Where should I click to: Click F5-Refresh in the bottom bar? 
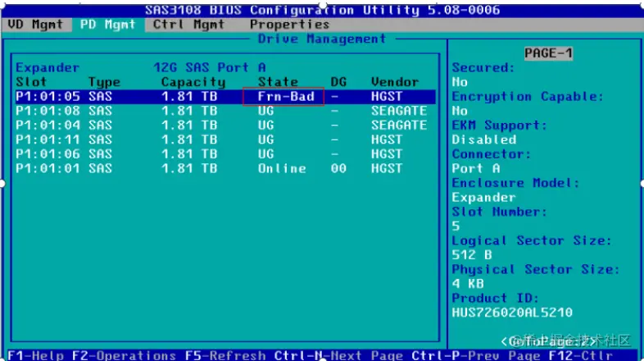(225, 355)
